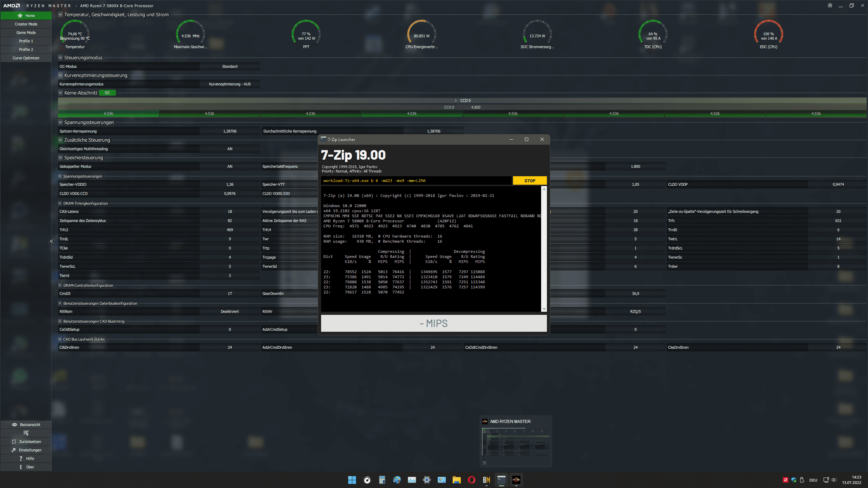Viewport: 868px width, 488px height.
Task: Collapse the DRAM-Controllerkonfiguration subsection
Action: [x=60, y=285]
